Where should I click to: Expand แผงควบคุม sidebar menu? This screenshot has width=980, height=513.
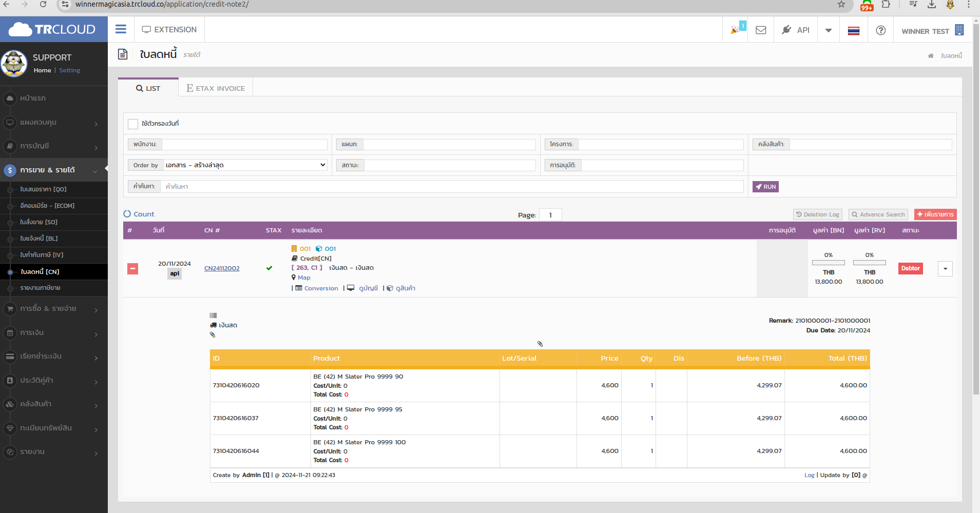click(x=54, y=123)
